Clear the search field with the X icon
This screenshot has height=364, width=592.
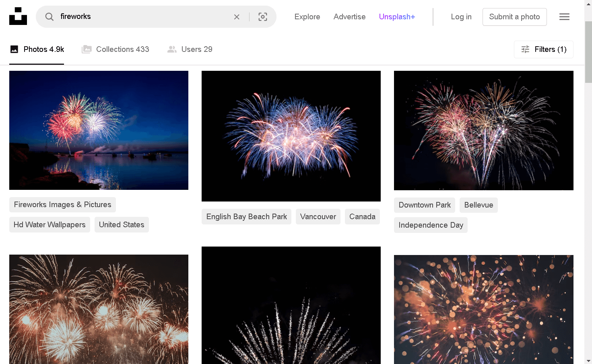(x=237, y=16)
